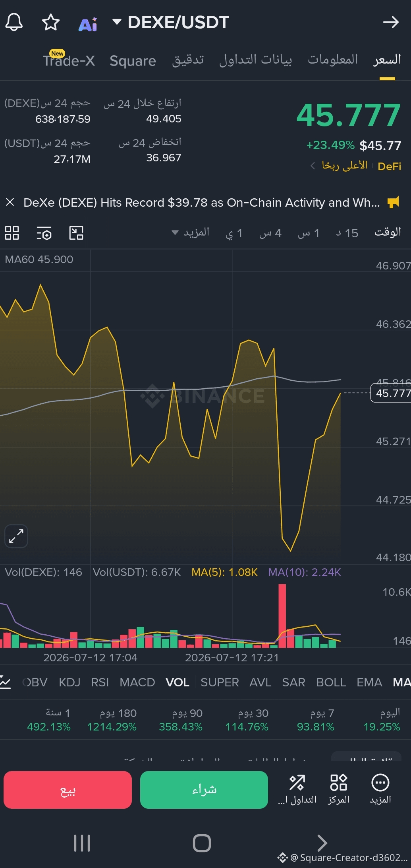
Task: Tap the tall red volume bar
Action: click(x=282, y=616)
